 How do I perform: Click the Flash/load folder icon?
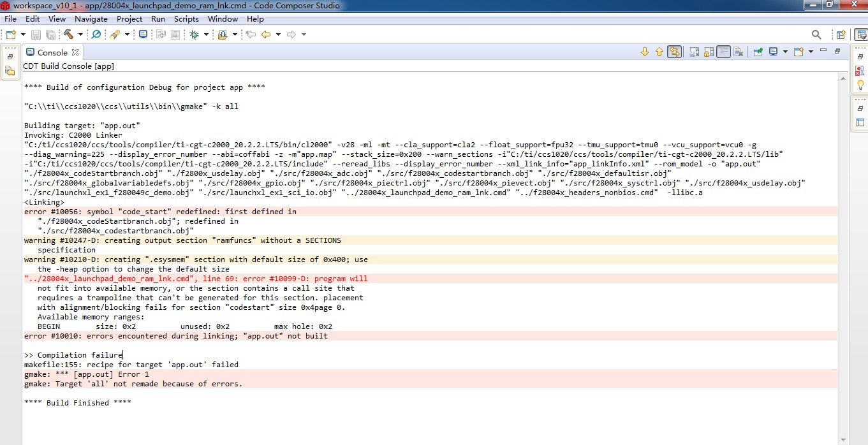(223, 34)
